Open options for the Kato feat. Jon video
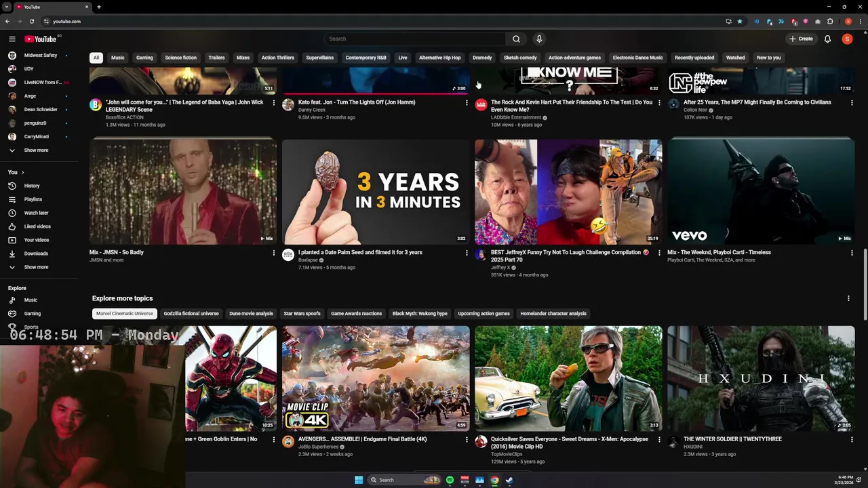The width and height of the screenshot is (868, 488). pos(467,103)
